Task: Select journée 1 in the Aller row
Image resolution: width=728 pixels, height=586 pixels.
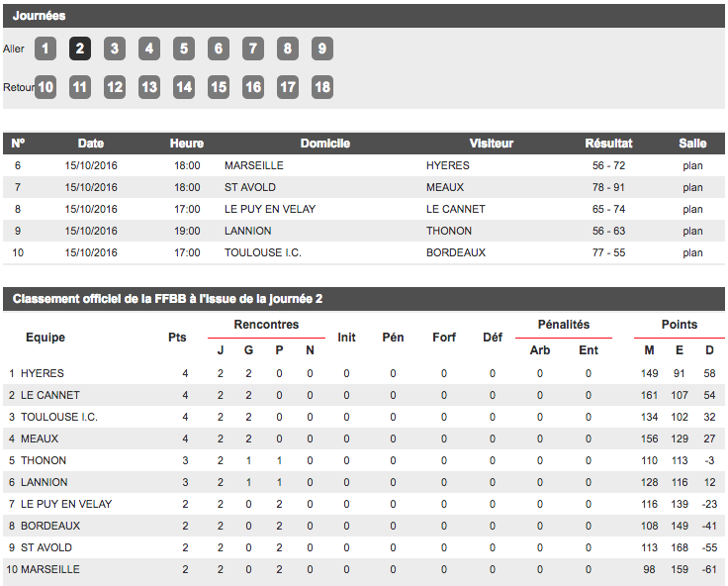Action: (x=45, y=49)
